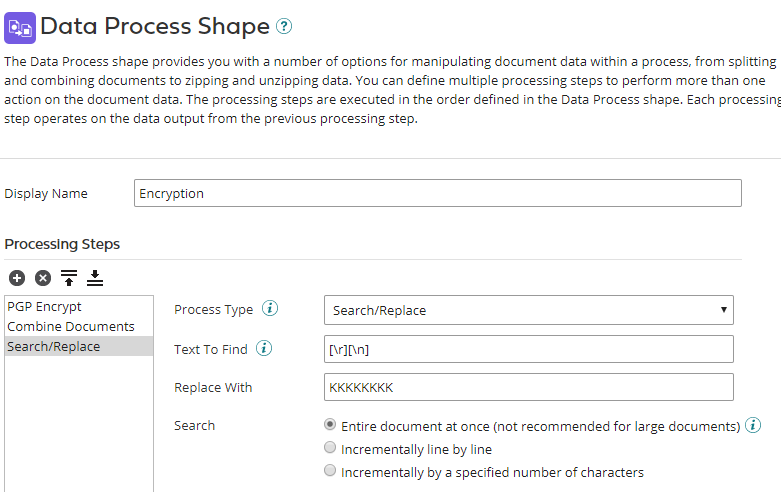Click the Data Process Shape purple icon
The image size is (781, 492).
19,26
